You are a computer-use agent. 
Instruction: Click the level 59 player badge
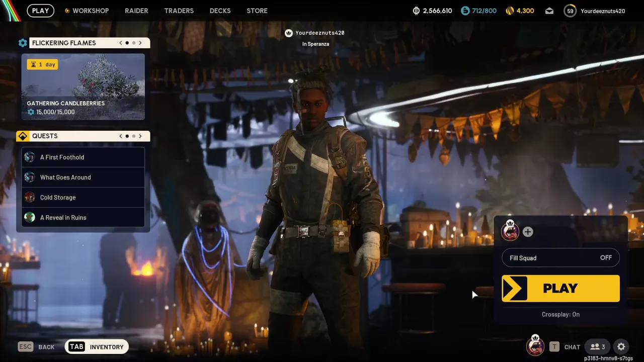570,11
